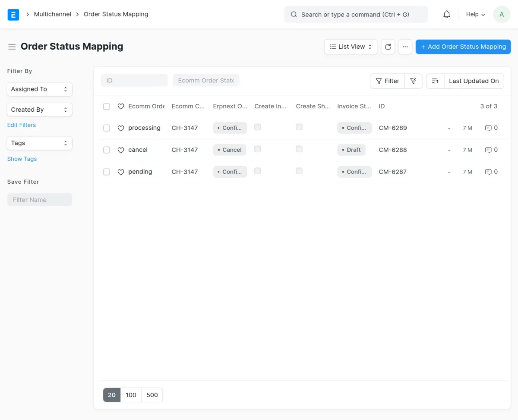Navigate to Multichannel via the breadcrumb
This screenshot has width=518, height=420.
pos(52,14)
